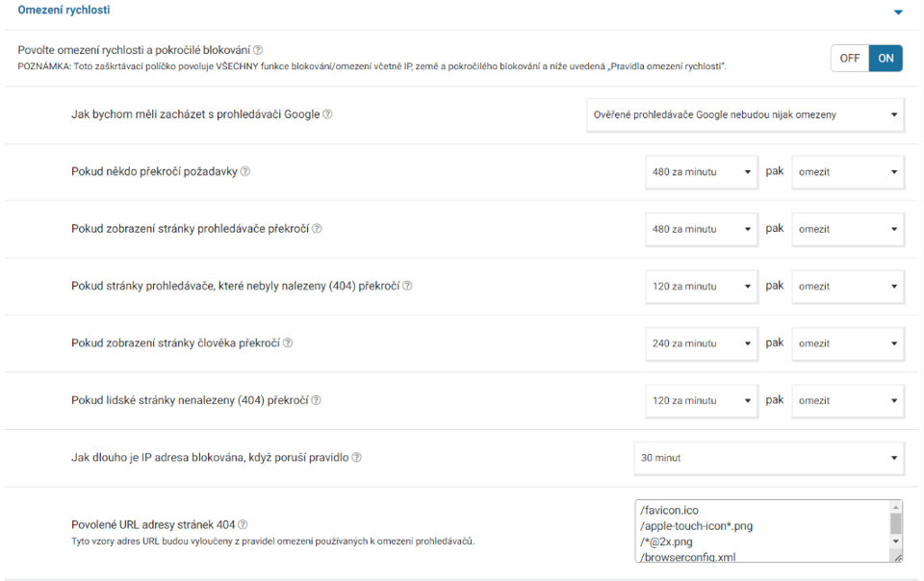
Task: Click help icon beside 'Povolené URL adresy stránek 404'
Action: (243, 524)
